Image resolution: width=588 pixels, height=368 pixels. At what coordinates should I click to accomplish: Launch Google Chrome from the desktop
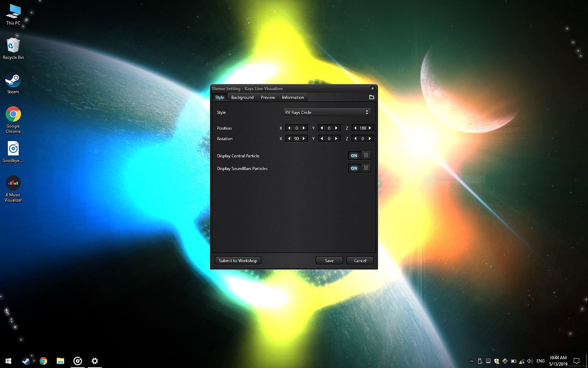(13, 120)
